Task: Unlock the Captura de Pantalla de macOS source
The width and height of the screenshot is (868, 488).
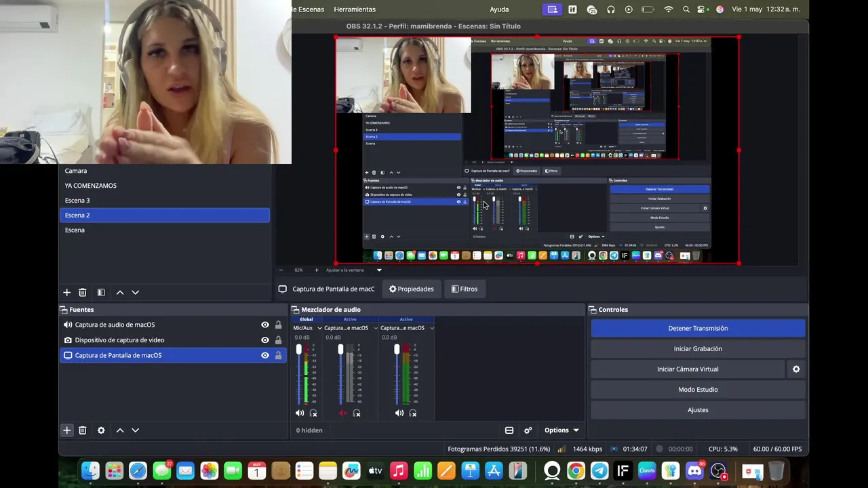Action: pos(278,355)
